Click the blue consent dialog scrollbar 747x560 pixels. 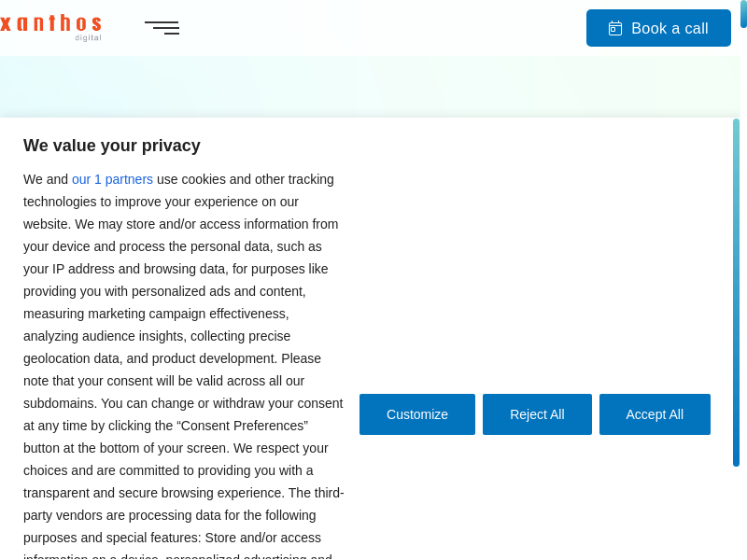click(736, 292)
